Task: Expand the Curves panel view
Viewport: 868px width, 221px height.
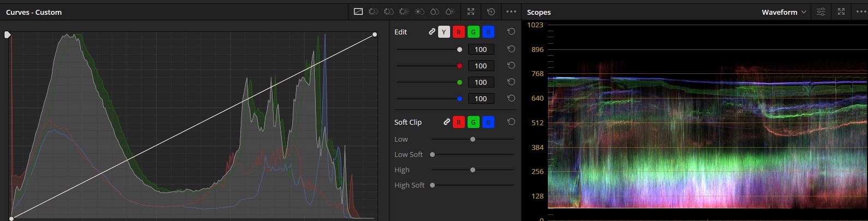Action: point(471,11)
